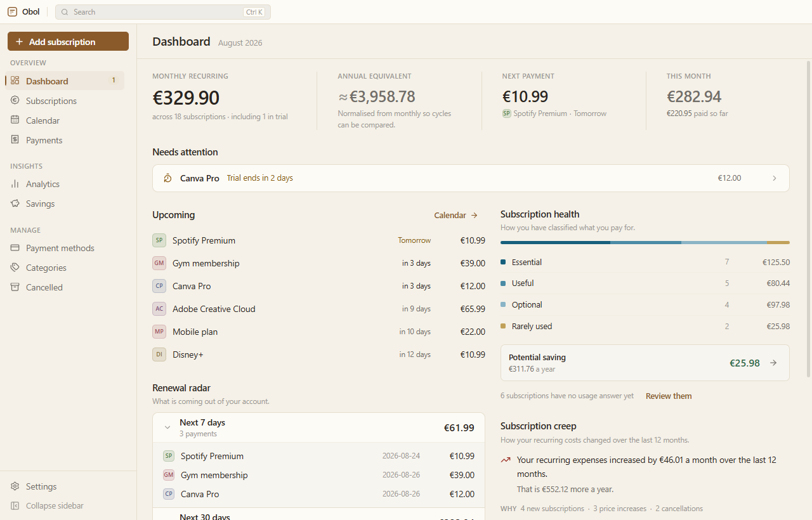Click the €282.94 this month value
The image size is (812, 520).
pos(694,96)
